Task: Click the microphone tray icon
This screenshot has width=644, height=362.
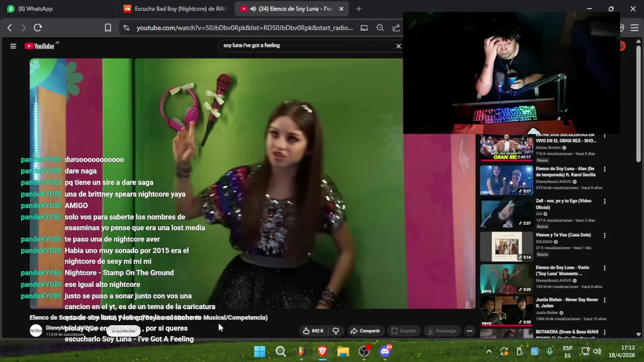Action: pos(549,351)
